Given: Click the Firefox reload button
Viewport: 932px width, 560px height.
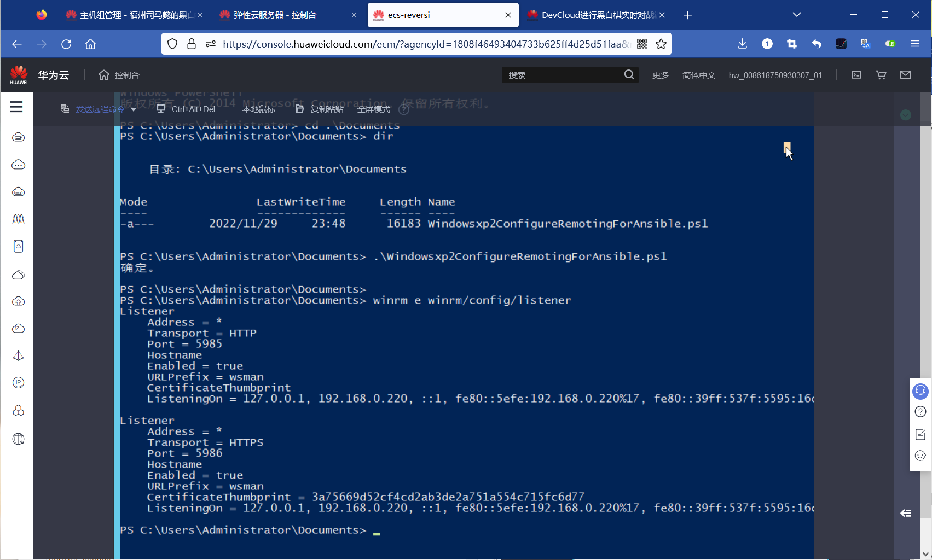Looking at the screenshot, I should (x=66, y=44).
